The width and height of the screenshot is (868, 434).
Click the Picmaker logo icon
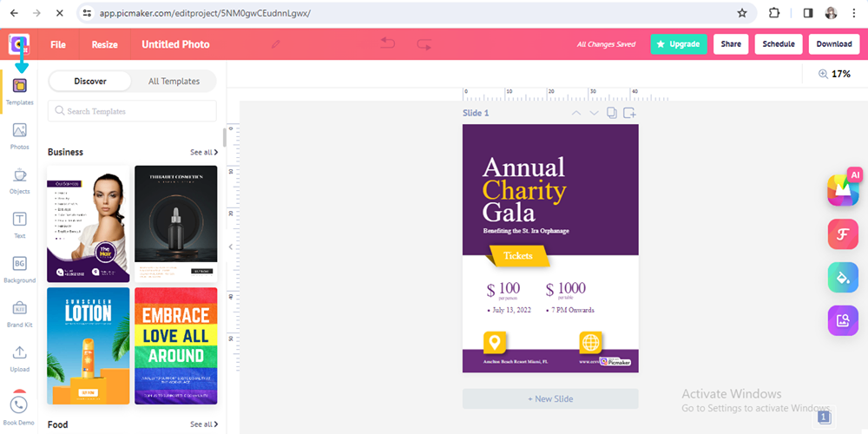[x=19, y=43]
